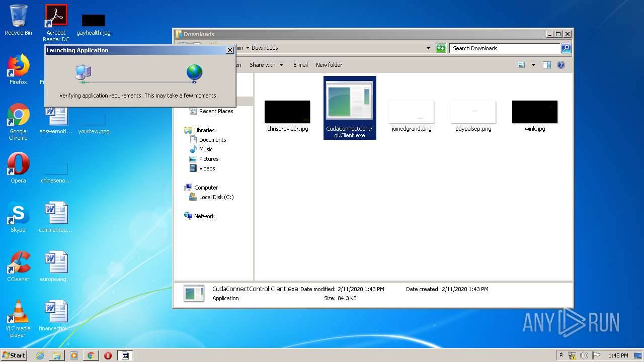
Task: Switch to the running application taskbar button
Action: [x=125, y=355]
